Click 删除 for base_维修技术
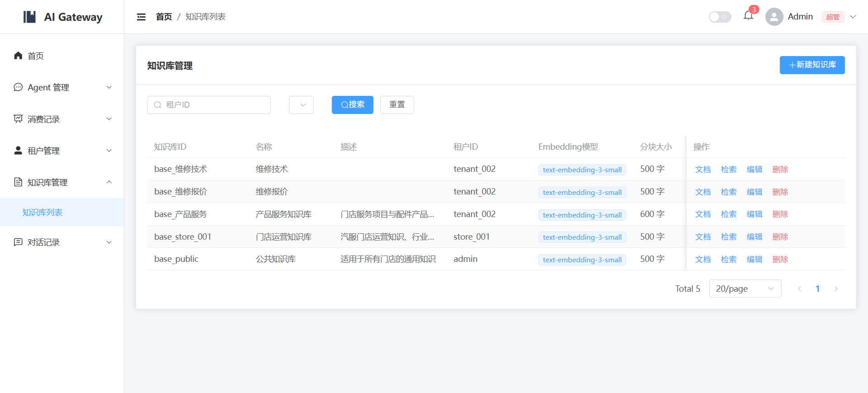The height and width of the screenshot is (393, 868). 780,169
